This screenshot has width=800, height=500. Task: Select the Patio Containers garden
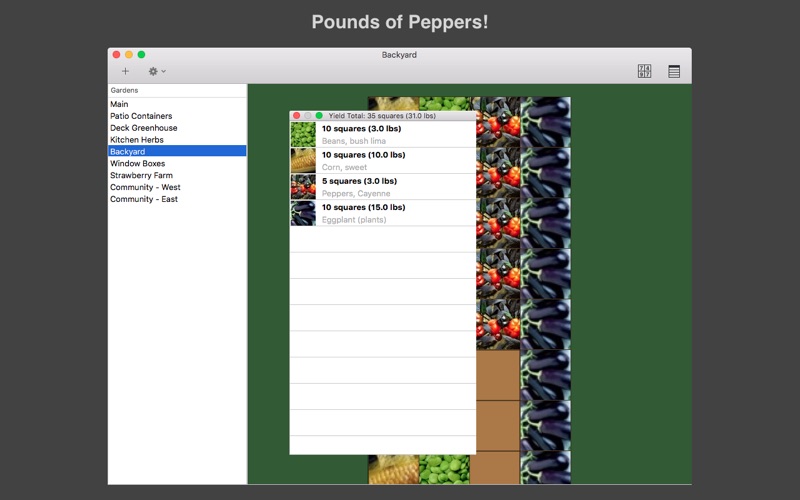pos(177,116)
